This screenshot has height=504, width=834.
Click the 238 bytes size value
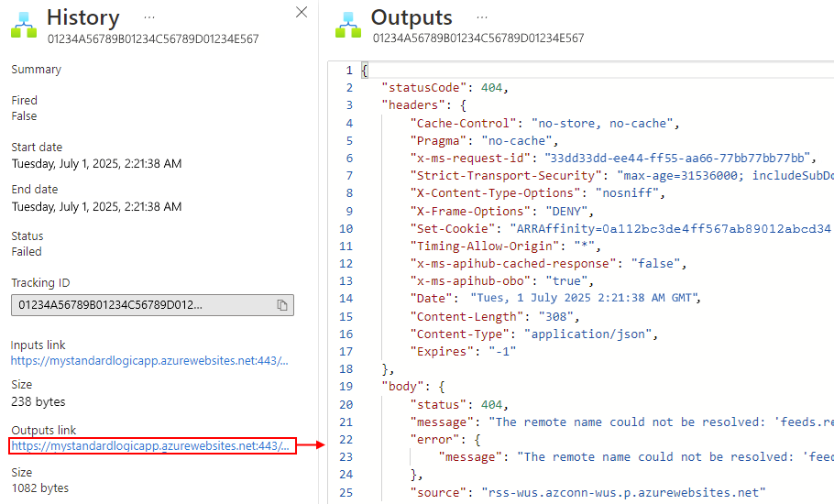point(38,402)
